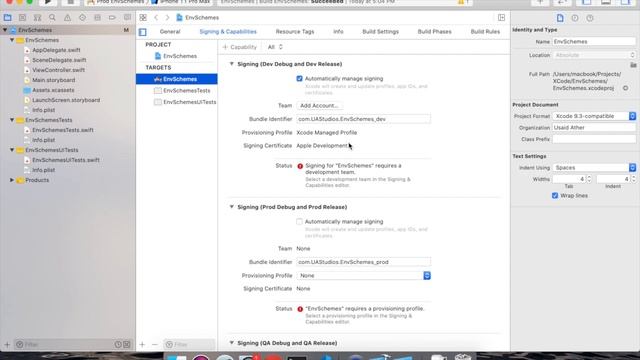Collapse the Signing (Prod Debug and Prod Release) section
This screenshot has width=640, height=360.
click(231, 207)
